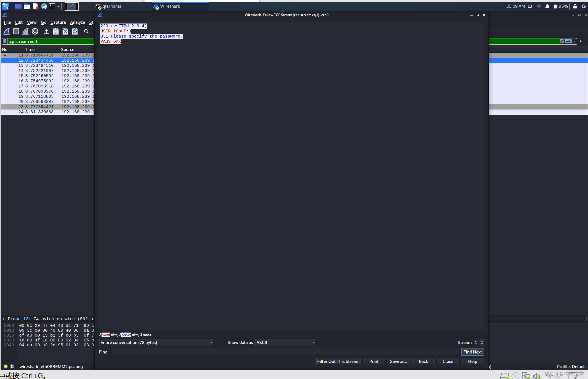Viewport: 588px width, 379px height.
Task: Open the View menu
Action: 32,22
